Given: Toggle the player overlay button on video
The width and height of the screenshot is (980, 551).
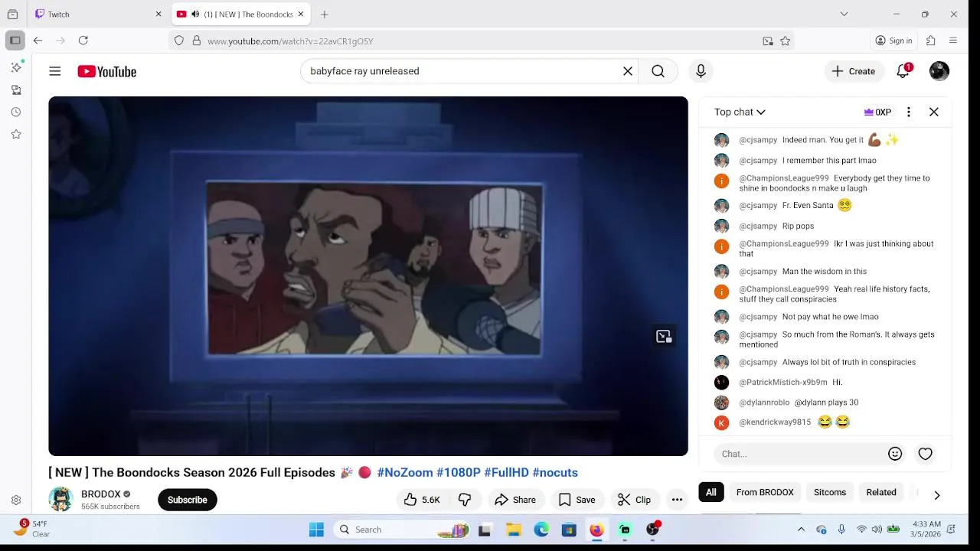Looking at the screenshot, I should (x=664, y=337).
